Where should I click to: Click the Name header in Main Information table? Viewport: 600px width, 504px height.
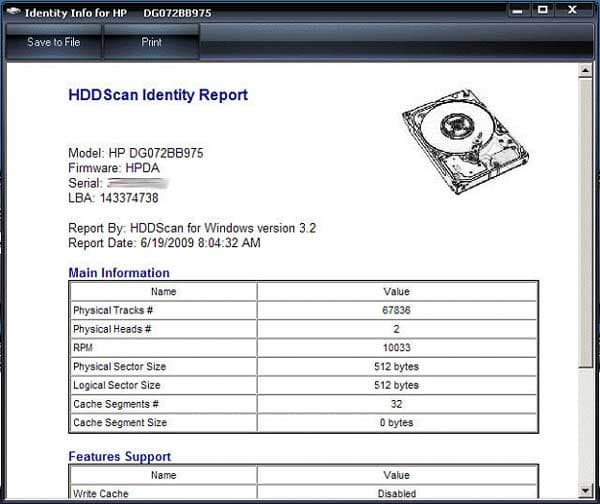163,292
